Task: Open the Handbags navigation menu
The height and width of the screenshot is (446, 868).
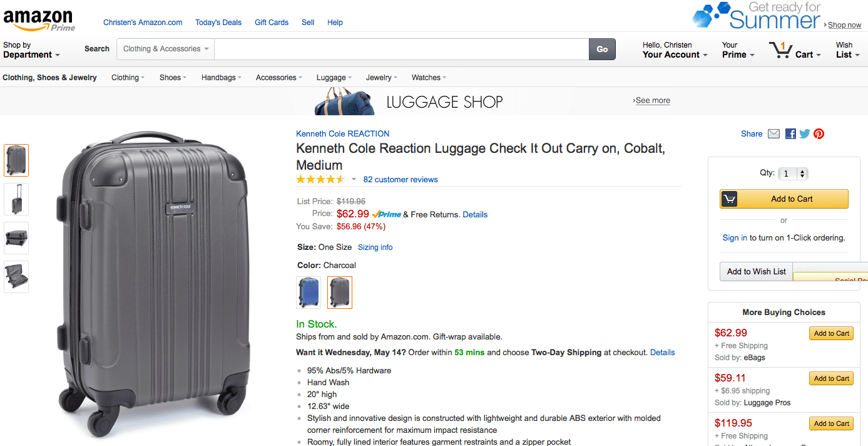Action: (x=221, y=78)
